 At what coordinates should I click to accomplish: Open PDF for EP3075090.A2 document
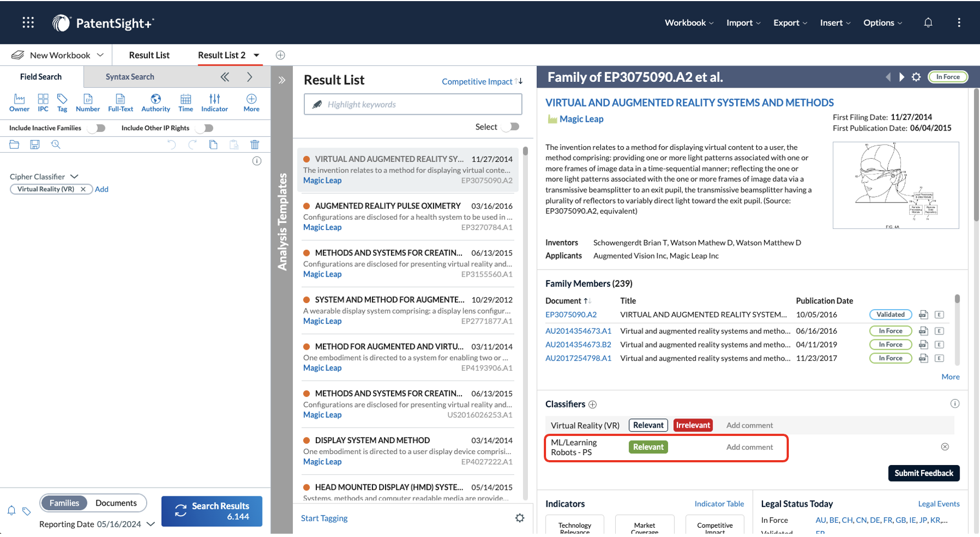pyautogui.click(x=923, y=315)
